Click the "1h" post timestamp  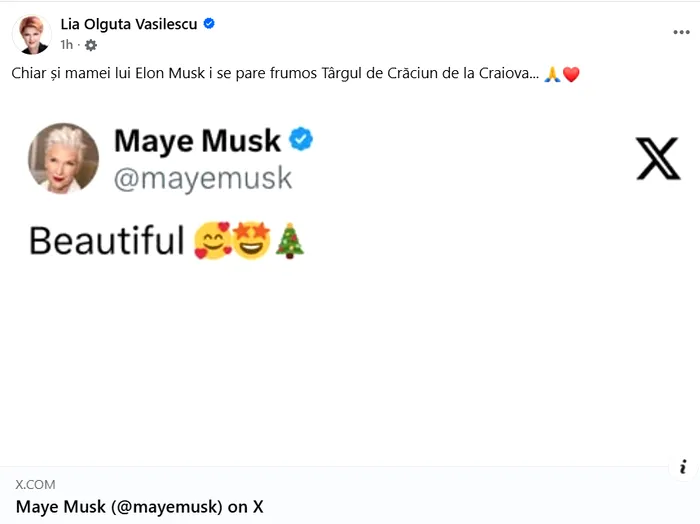[67, 45]
